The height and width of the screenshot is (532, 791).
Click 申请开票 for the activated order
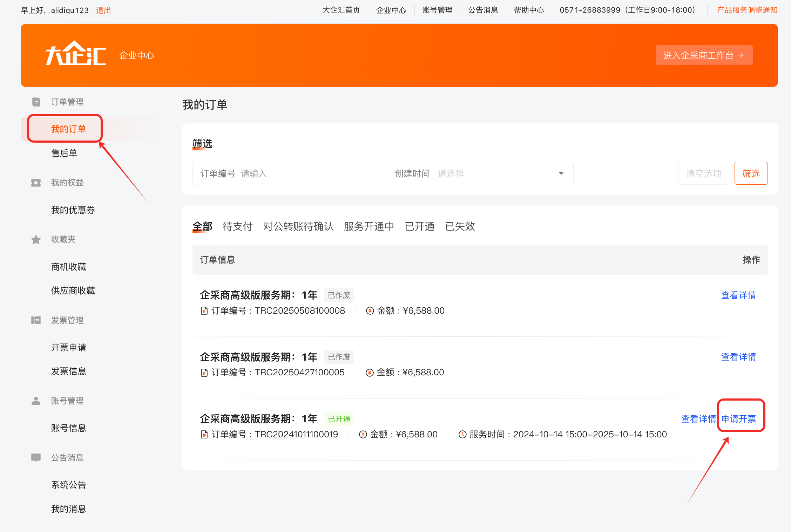pos(739,419)
